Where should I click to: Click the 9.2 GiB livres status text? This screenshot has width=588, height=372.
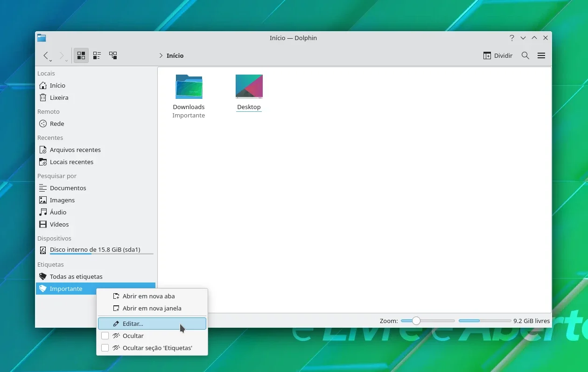pyautogui.click(x=532, y=321)
